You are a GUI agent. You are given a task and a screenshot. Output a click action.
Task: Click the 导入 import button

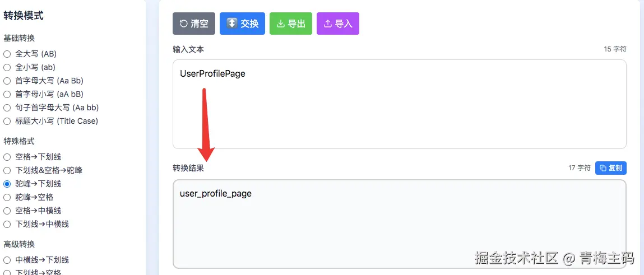tap(338, 24)
